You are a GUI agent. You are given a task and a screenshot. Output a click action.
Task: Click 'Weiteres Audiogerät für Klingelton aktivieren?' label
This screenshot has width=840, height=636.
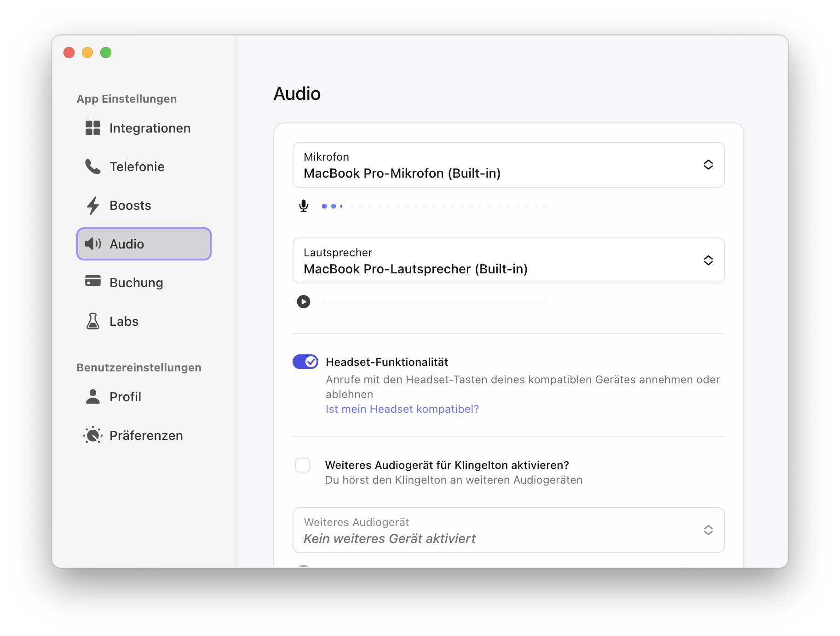(x=447, y=465)
